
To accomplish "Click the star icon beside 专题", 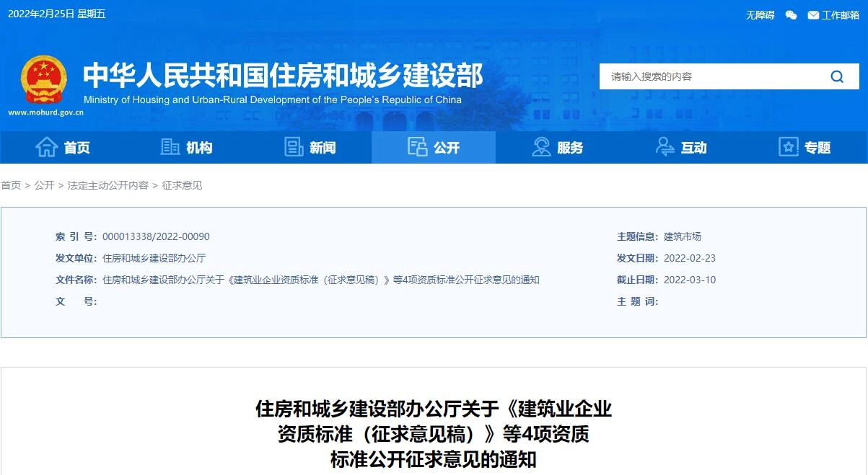I will pyautogui.click(x=787, y=146).
